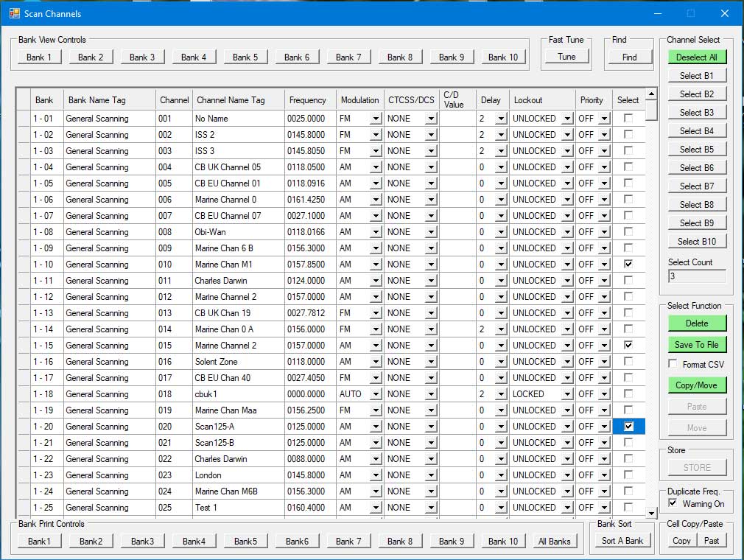The height and width of the screenshot is (560, 744).
Task: Open Delay dropdown for CB UK Channel 05
Action: 501,167
